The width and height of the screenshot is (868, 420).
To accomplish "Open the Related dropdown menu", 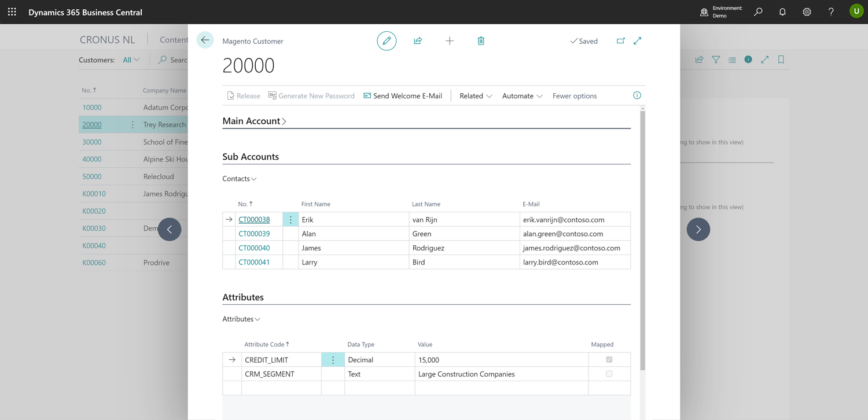I will [x=476, y=96].
